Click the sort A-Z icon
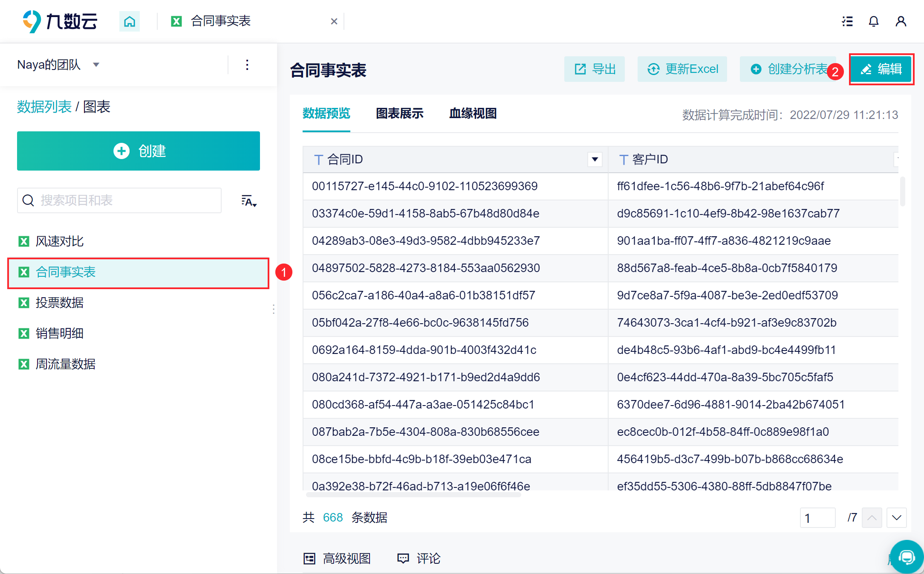The image size is (924, 574). pos(249,201)
